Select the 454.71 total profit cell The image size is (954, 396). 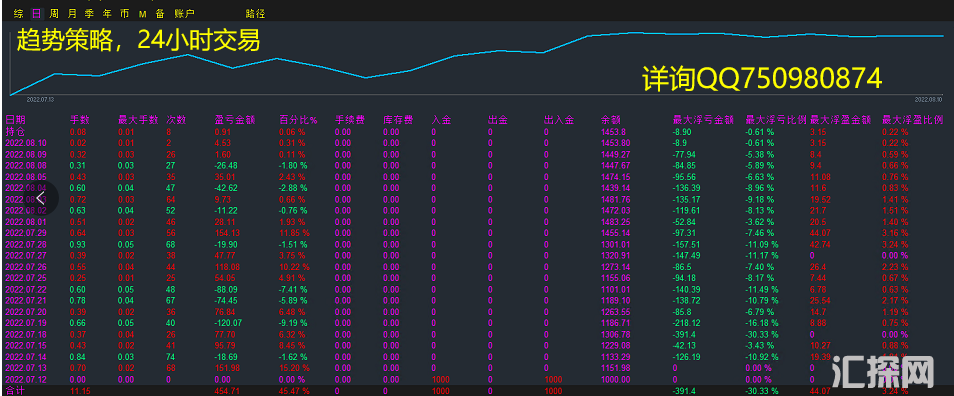pyautogui.click(x=228, y=391)
